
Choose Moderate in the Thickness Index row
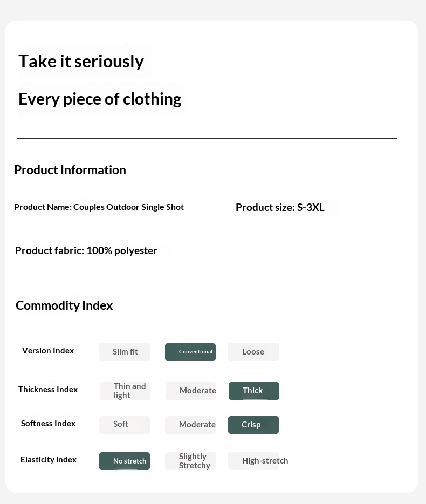[191, 391]
